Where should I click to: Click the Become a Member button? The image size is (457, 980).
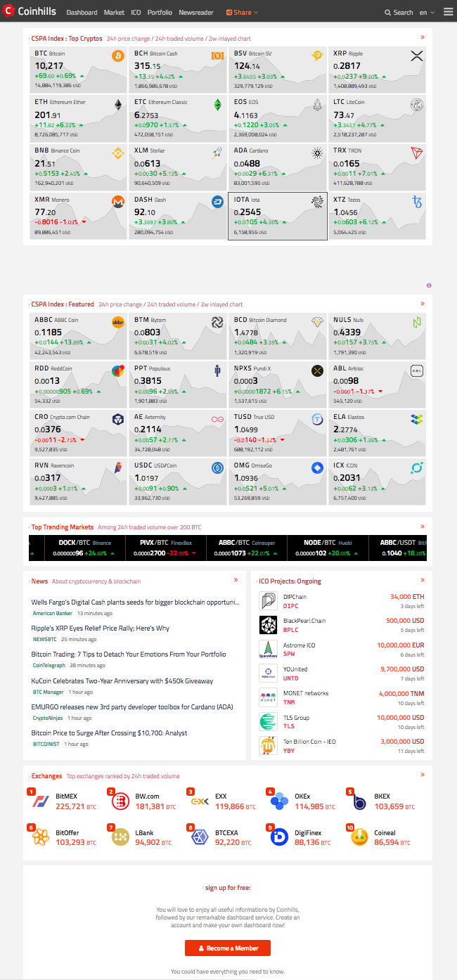pos(228,948)
